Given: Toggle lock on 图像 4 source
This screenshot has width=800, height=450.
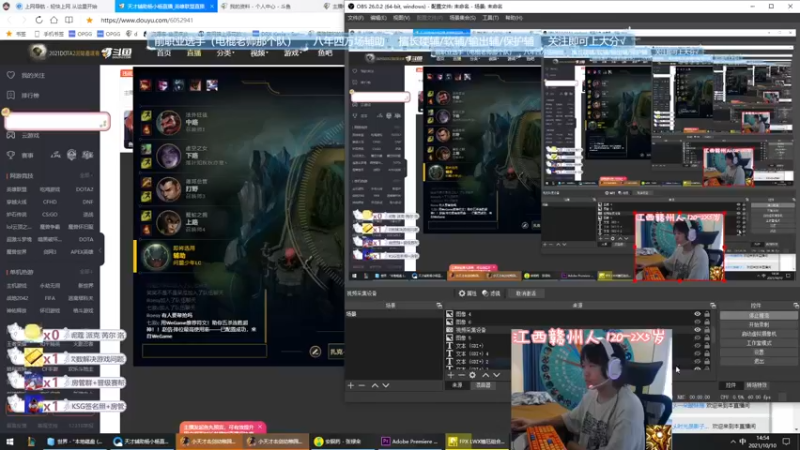Looking at the screenshot, I should (707, 314).
